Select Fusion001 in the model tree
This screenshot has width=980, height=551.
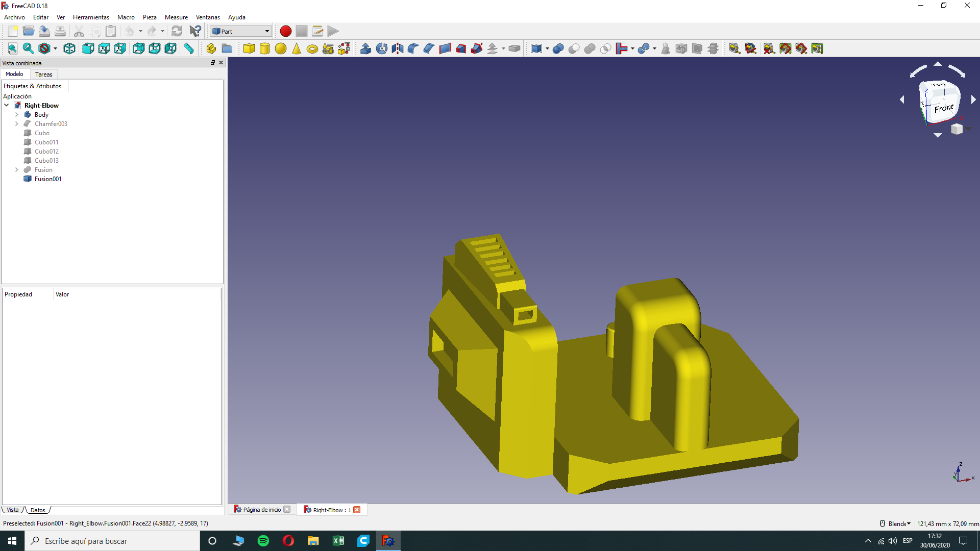point(48,179)
